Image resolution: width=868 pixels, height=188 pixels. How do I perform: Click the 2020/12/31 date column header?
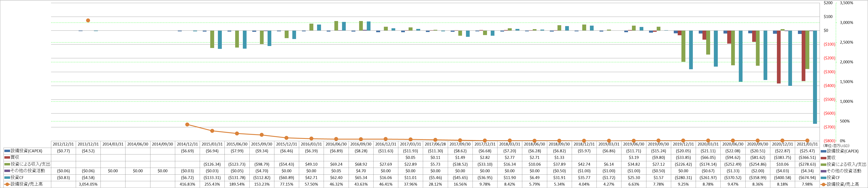[783, 144]
